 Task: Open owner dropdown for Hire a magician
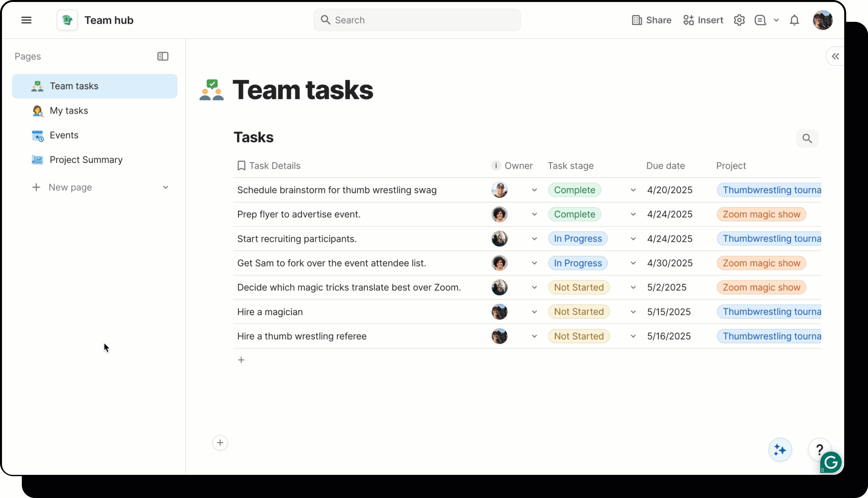(x=534, y=312)
